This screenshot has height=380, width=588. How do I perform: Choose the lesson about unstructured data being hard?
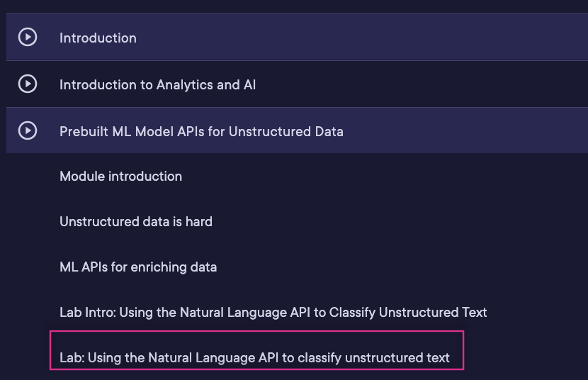[x=136, y=222]
